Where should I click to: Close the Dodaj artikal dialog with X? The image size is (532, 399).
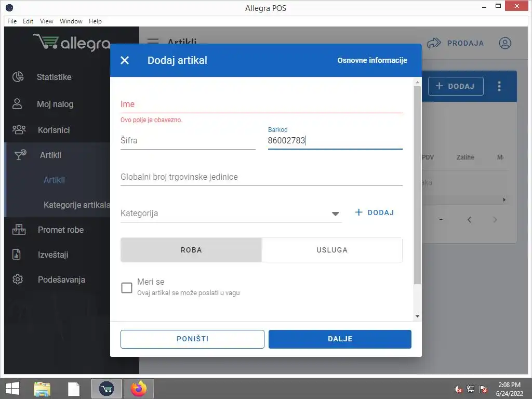coord(125,60)
